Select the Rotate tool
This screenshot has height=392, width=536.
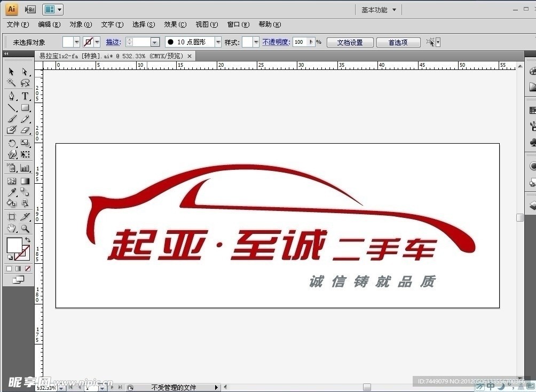[x=11, y=143]
